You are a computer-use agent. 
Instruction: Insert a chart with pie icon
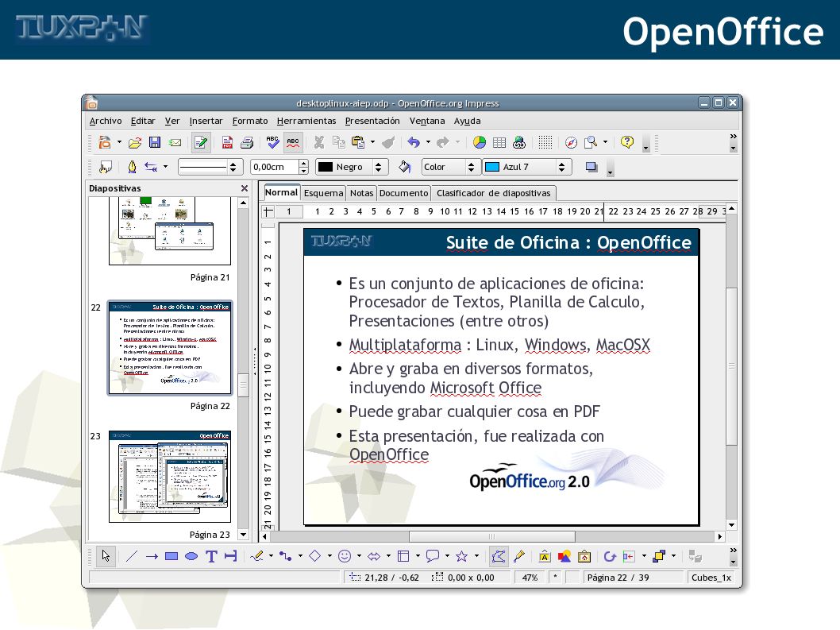tap(480, 142)
